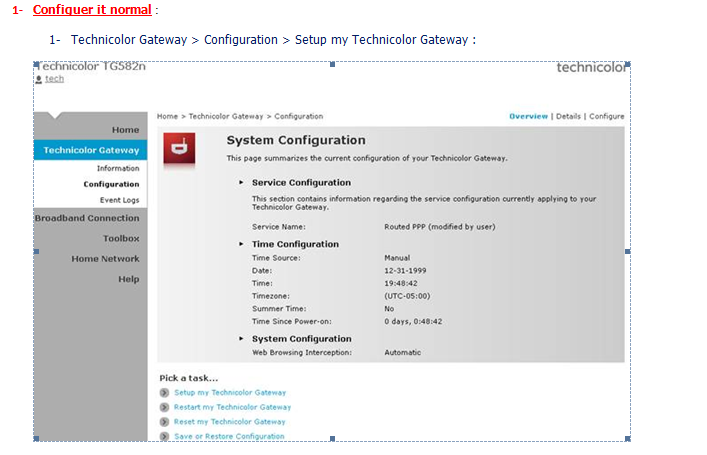This screenshot has width=707, height=455.
Task: Click the Configuration breadcrumb
Action: [298, 116]
